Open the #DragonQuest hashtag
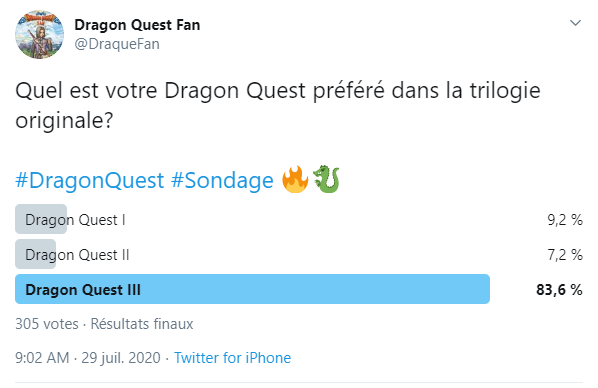The height and width of the screenshot is (388, 598). pos(90,180)
